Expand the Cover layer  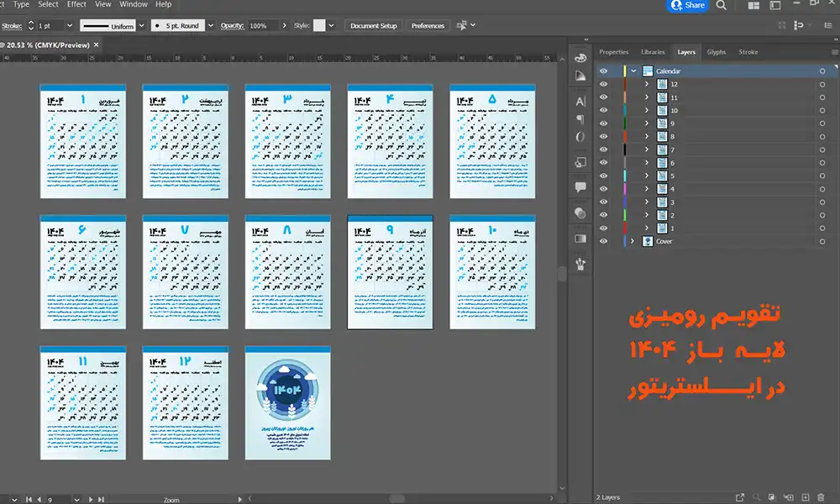633,241
